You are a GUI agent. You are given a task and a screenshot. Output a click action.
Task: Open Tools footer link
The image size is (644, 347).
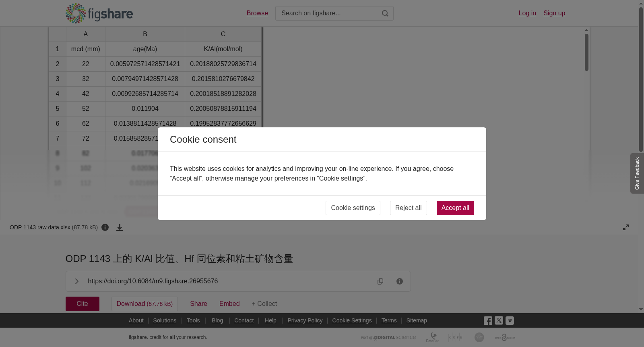pos(193,320)
